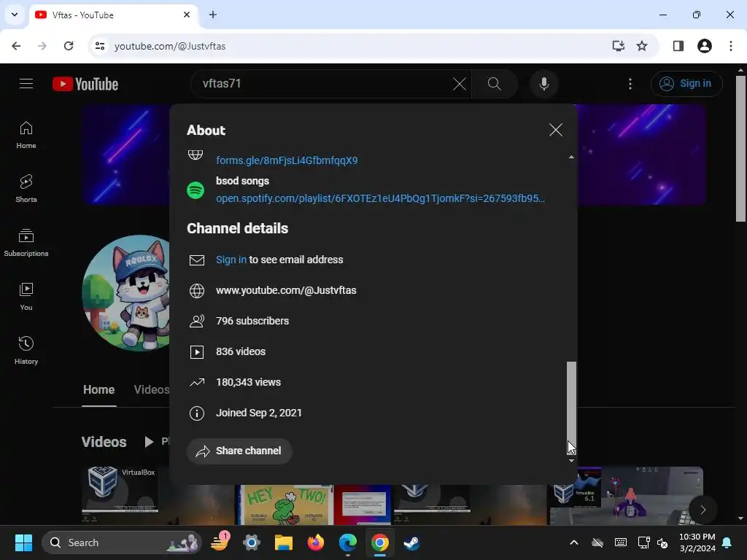Bookmark this page with the star
The height and width of the screenshot is (560, 747).
[x=642, y=46]
